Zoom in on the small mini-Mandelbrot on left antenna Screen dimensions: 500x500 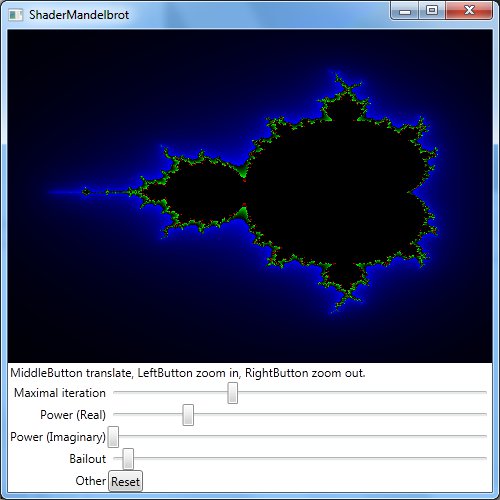point(86,192)
